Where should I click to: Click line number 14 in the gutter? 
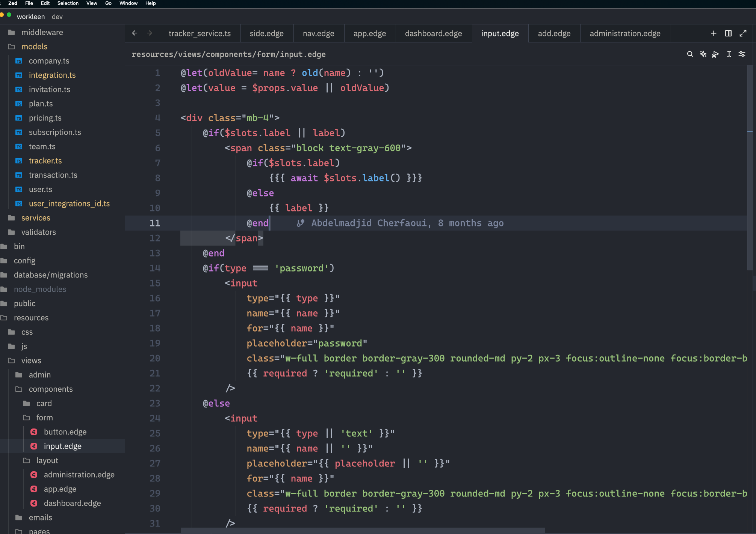pyautogui.click(x=155, y=268)
